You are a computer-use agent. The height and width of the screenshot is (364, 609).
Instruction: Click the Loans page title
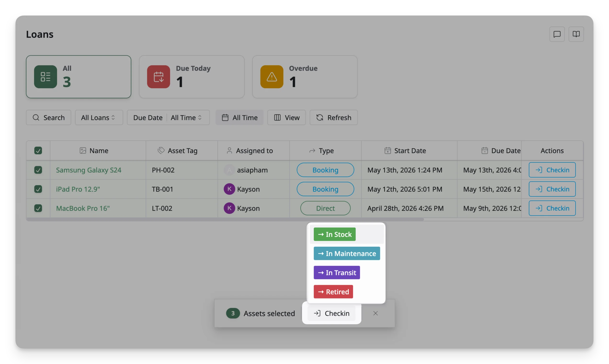(40, 34)
